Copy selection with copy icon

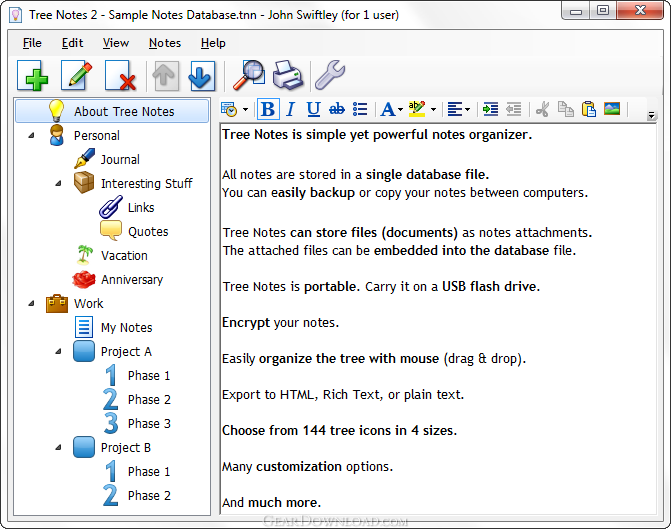566,110
